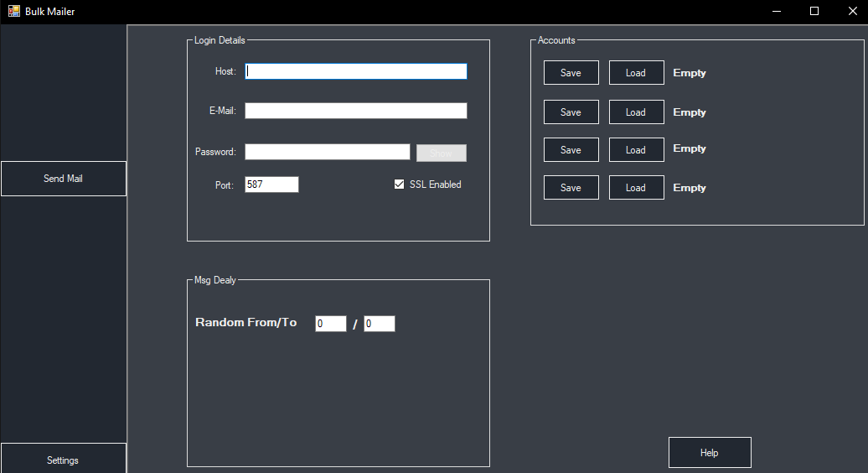This screenshot has width=868, height=473.
Task: Click the Login Details group title
Action: (220, 40)
